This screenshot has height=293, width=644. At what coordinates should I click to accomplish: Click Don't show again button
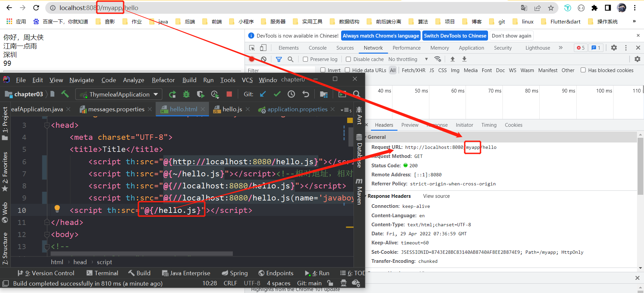(512, 36)
